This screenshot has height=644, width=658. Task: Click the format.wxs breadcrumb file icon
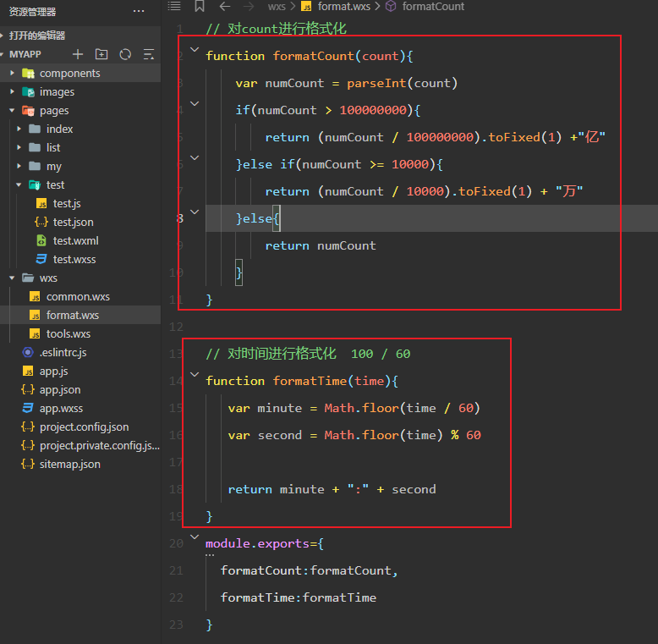point(306,6)
